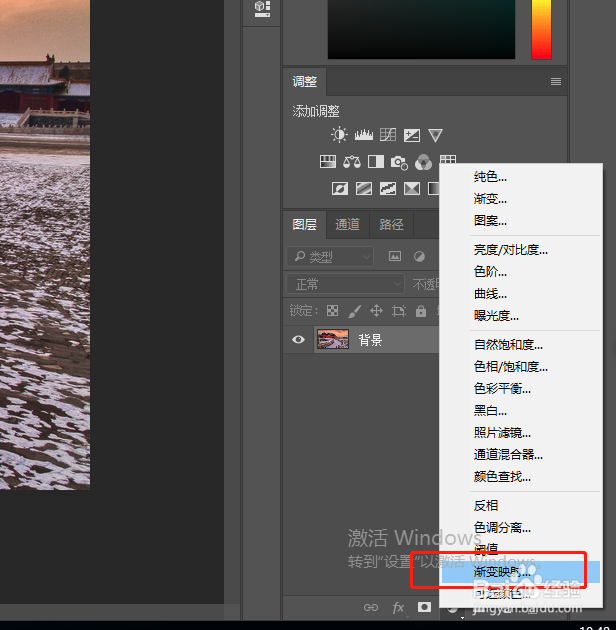Choose 渐变... from the menu

(x=521, y=199)
